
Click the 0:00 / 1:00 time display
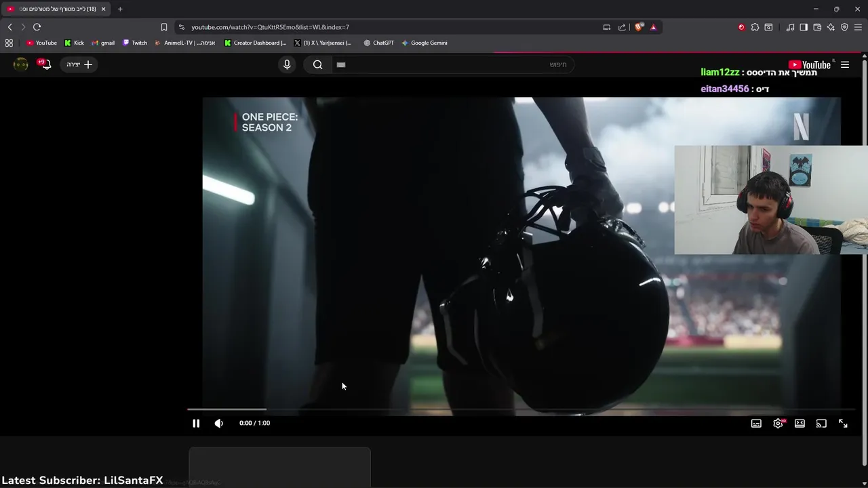point(254,423)
